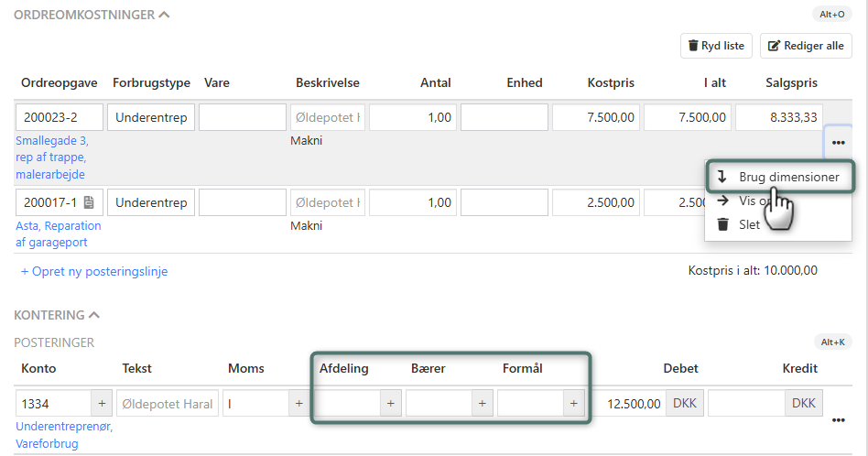Click the three-dots menu on row 200023-2
The width and height of the screenshot is (868, 456).
click(838, 143)
